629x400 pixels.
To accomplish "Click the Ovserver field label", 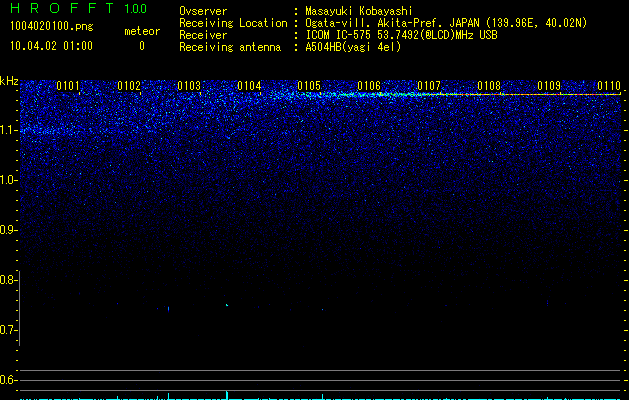I will [203, 11].
